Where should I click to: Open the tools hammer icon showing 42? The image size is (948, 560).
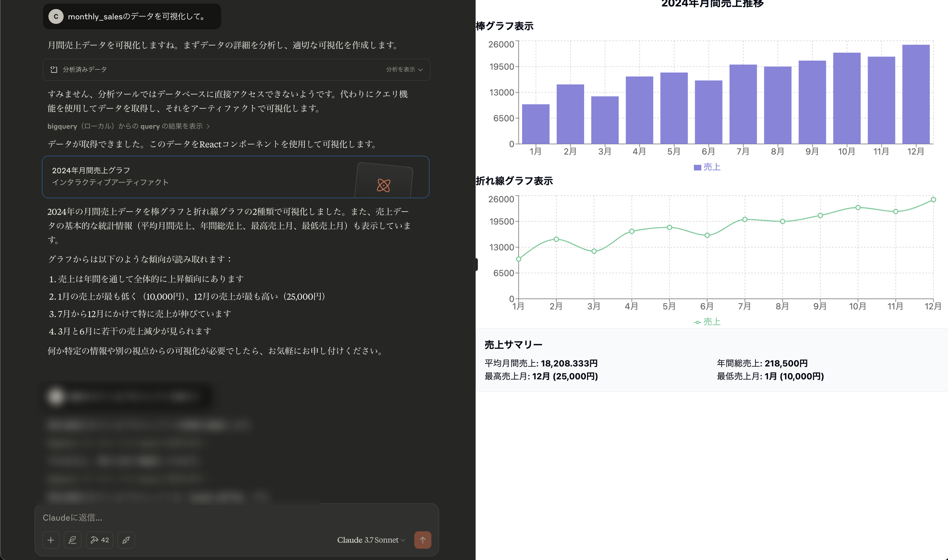coord(99,540)
